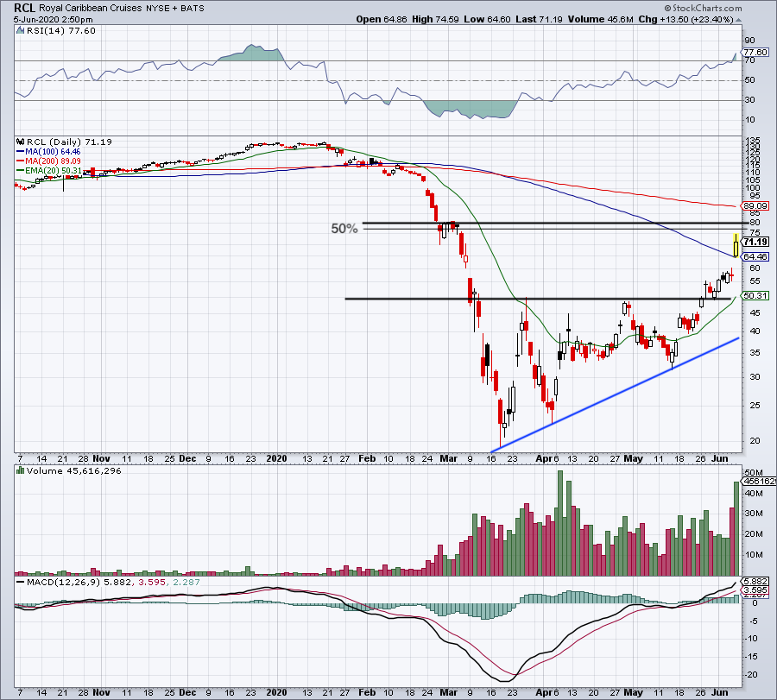777x700 pixels.
Task: Click the Royal Caribbean Cruises company name
Action: point(90,9)
